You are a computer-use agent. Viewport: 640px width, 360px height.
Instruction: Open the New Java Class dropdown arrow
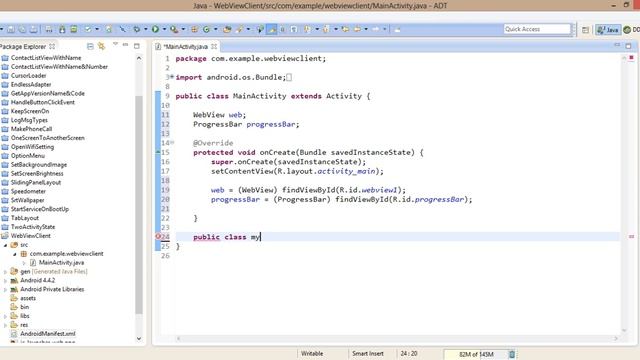(216, 29)
